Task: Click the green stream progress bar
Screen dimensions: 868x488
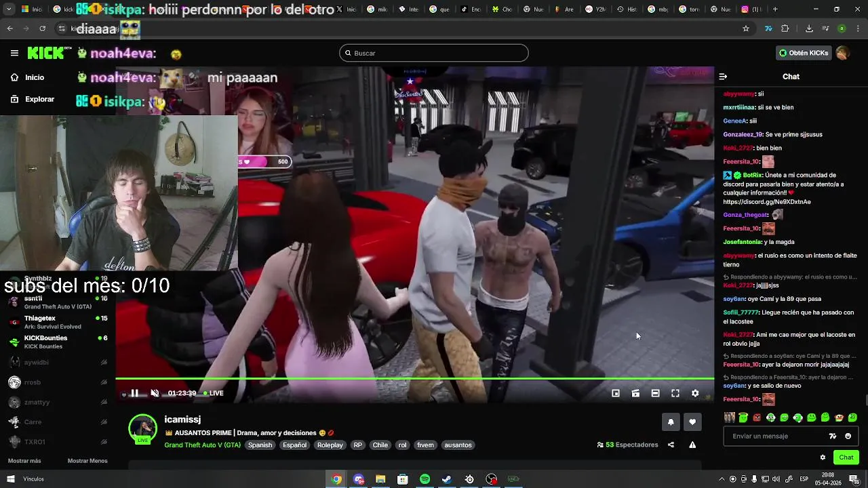Action: tap(414, 378)
